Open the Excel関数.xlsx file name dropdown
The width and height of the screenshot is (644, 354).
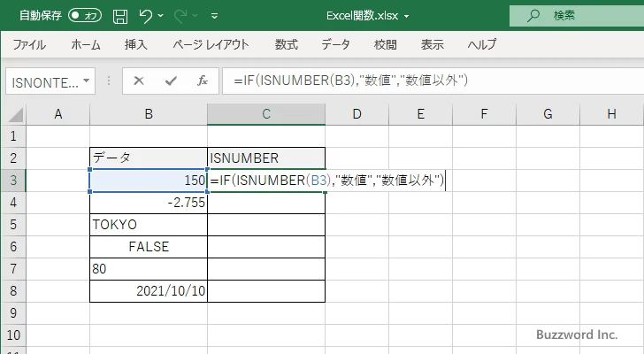[x=407, y=17]
